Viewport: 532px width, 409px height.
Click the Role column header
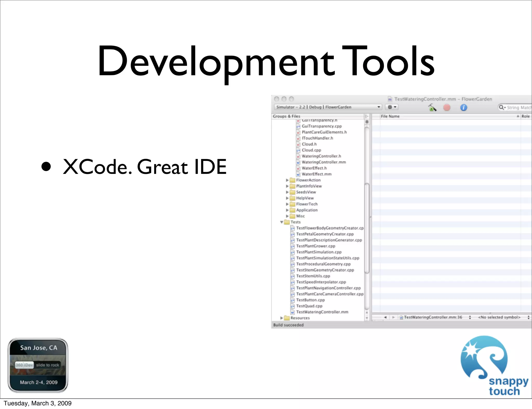click(x=526, y=116)
